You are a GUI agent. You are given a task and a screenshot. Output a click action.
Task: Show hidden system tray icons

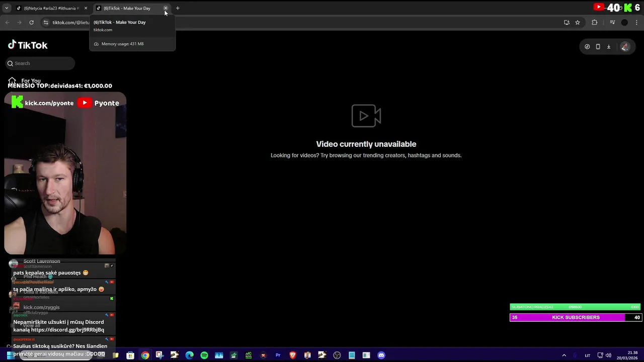point(564,355)
